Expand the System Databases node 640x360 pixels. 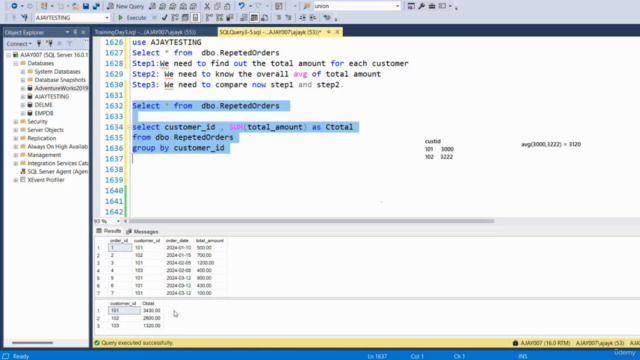[x=23, y=71]
